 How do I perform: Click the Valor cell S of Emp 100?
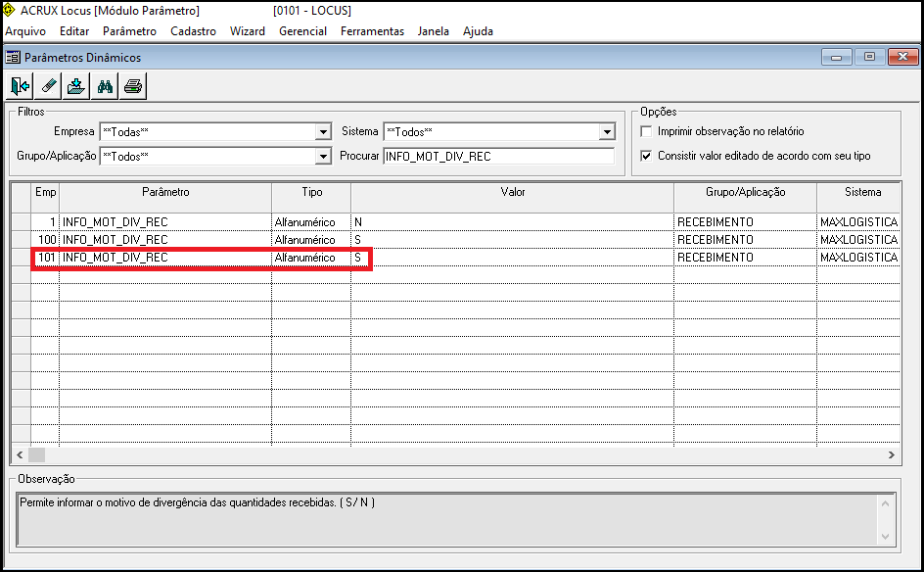(x=513, y=240)
